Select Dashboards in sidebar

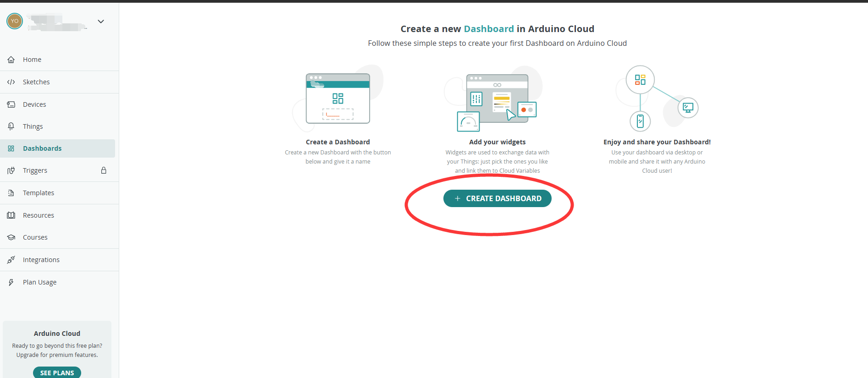[x=57, y=148]
